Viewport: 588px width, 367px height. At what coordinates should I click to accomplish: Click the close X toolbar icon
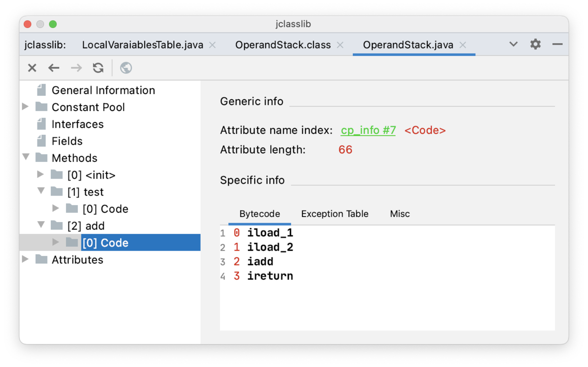(32, 68)
